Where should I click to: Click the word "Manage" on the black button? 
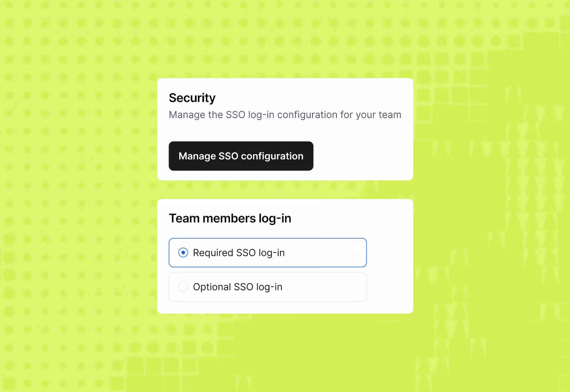coord(197,156)
